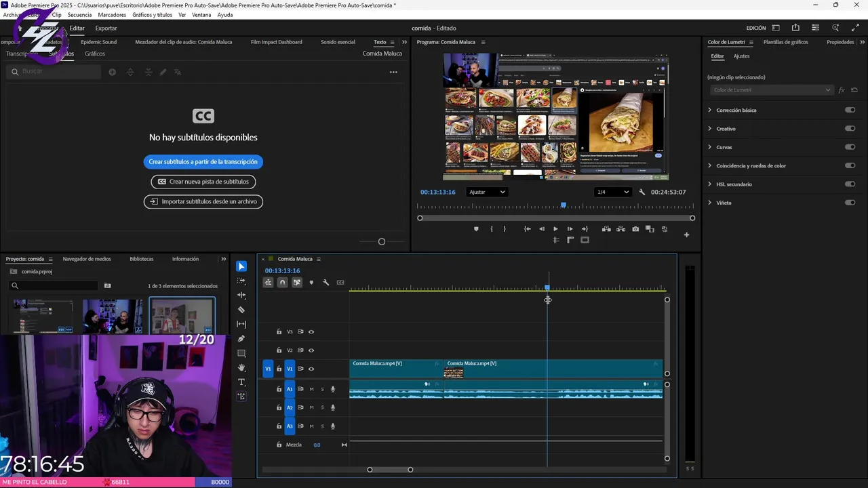Click Extract button in Program monitor
Image resolution: width=868 pixels, height=488 pixels.
coord(620,229)
